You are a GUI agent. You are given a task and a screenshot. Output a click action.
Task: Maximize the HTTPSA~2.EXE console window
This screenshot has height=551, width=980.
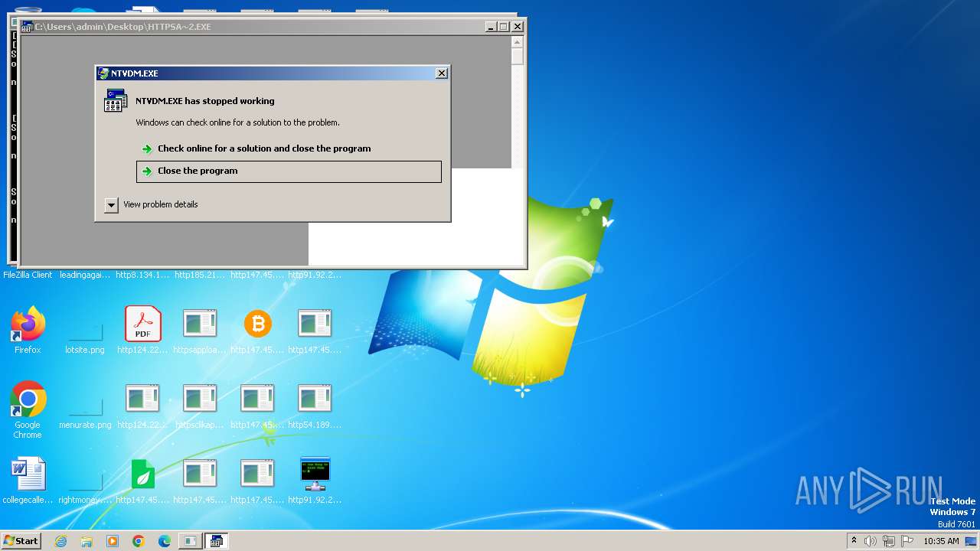[504, 27]
